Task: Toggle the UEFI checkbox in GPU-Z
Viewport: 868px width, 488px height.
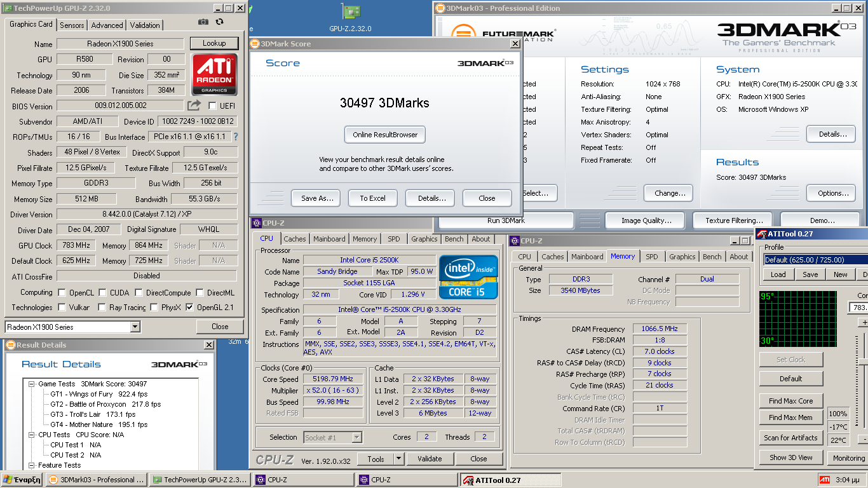Action: (212, 106)
